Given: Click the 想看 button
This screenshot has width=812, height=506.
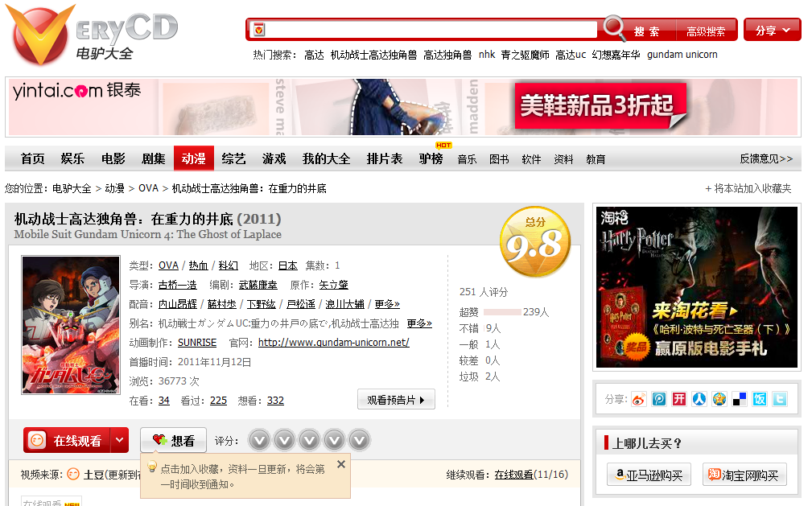Looking at the screenshot, I should point(174,440).
